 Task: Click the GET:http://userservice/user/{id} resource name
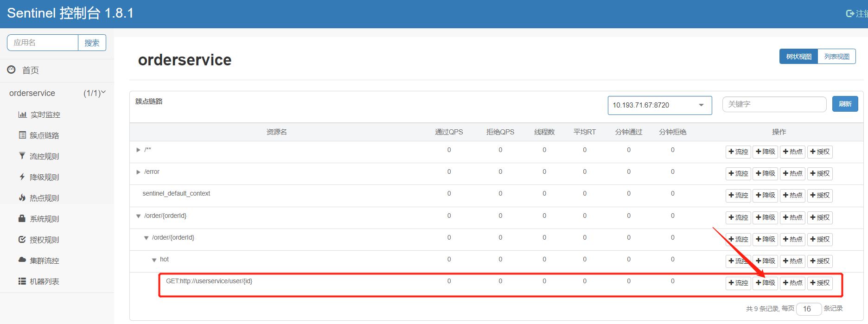(209, 281)
